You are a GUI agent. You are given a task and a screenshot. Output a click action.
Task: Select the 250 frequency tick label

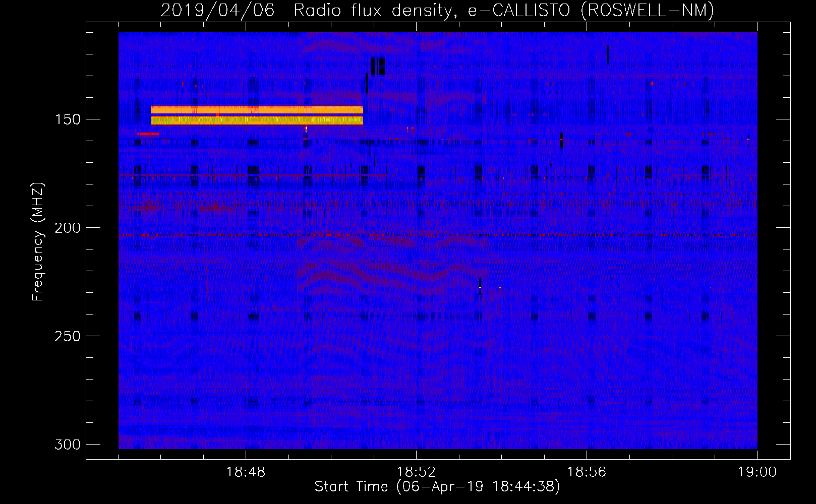click(68, 336)
